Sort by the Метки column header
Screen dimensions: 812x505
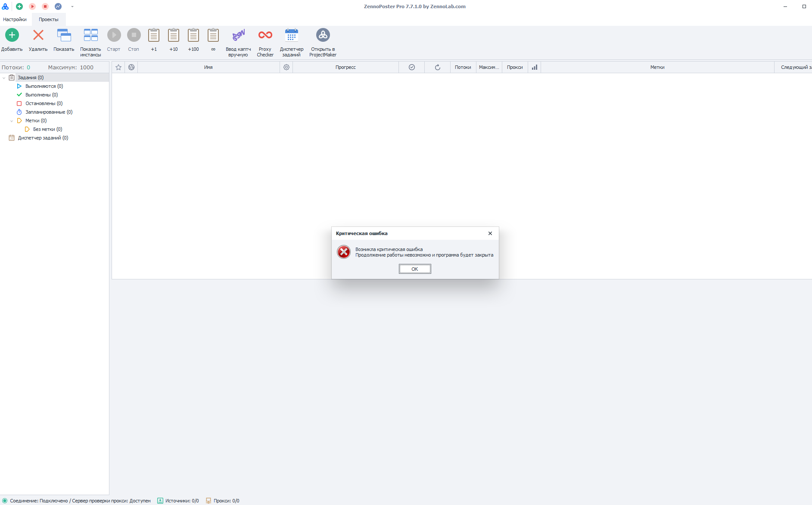(657, 67)
